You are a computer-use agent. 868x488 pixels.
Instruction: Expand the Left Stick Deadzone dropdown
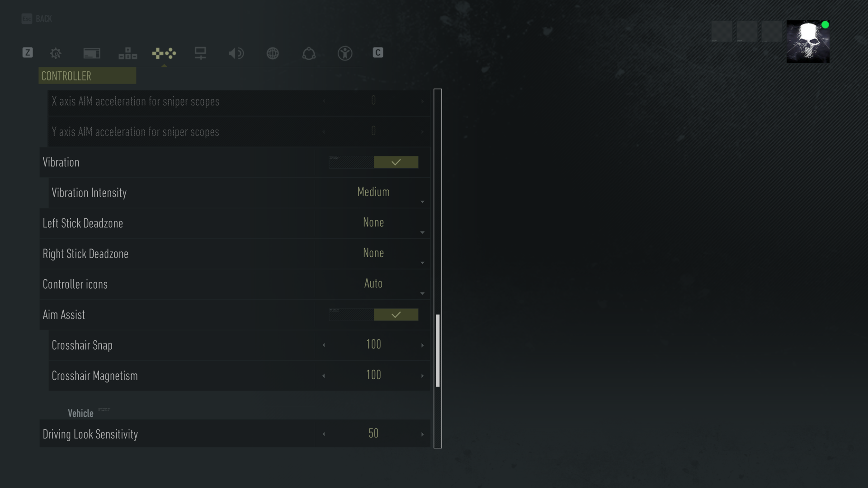tap(423, 232)
